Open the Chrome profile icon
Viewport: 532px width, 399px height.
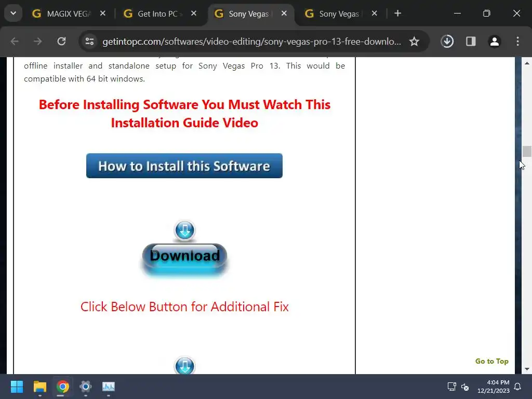tap(495, 42)
